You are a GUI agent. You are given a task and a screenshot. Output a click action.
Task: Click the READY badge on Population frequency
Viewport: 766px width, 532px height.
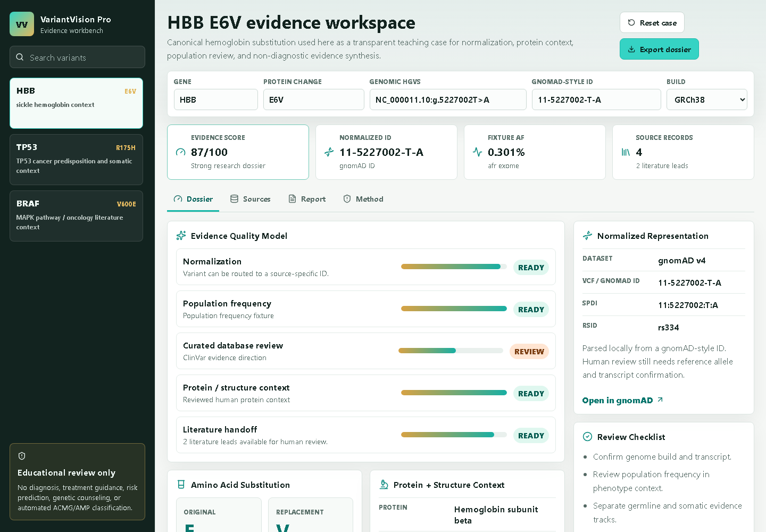tap(531, 309)
